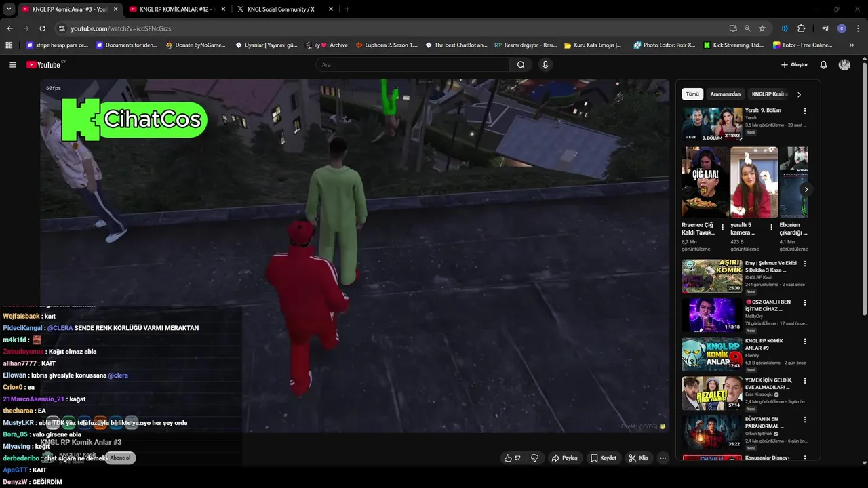Create a clip with Klip button
Image resolution: width=868 pixels, height=488 pixels.
638,458
